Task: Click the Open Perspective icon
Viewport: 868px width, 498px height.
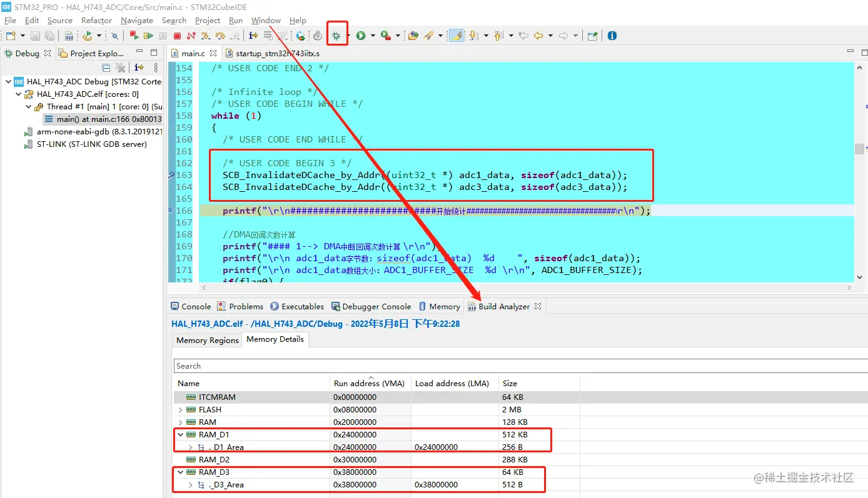Action: (592, 36)
